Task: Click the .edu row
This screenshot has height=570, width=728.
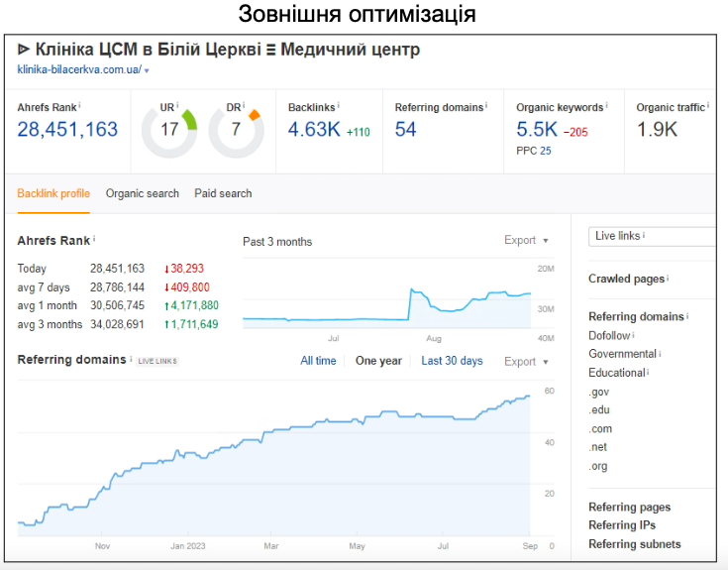Action: 599,410
